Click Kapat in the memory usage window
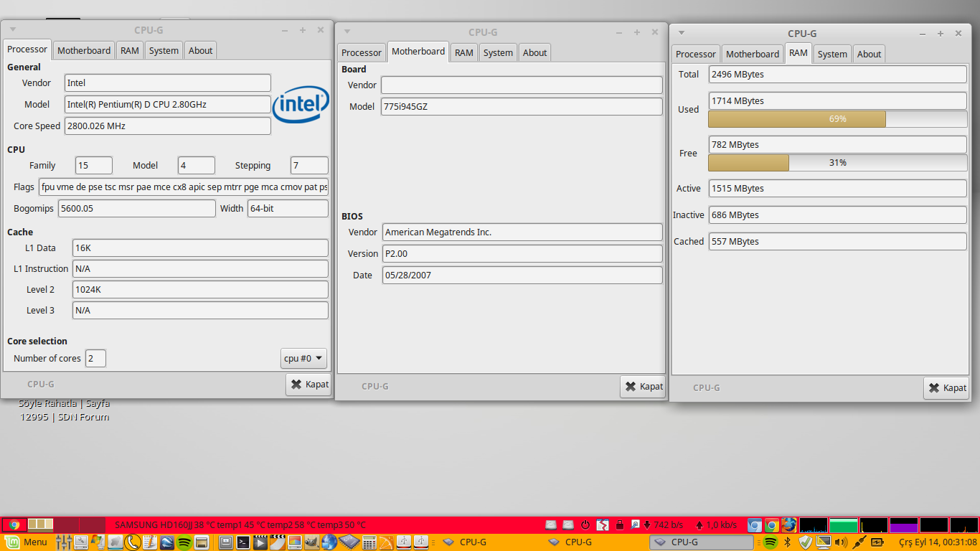 pyautogui.click(x=946, y=387)
